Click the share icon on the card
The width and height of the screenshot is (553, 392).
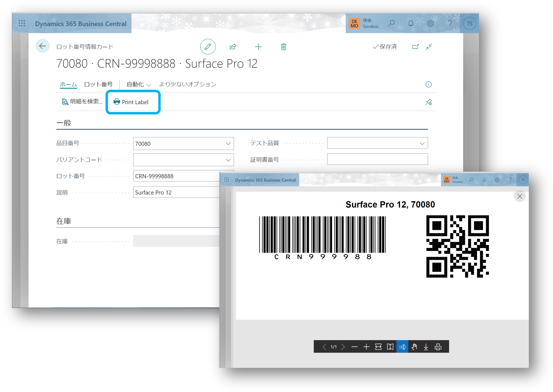(x=233, y=47)
